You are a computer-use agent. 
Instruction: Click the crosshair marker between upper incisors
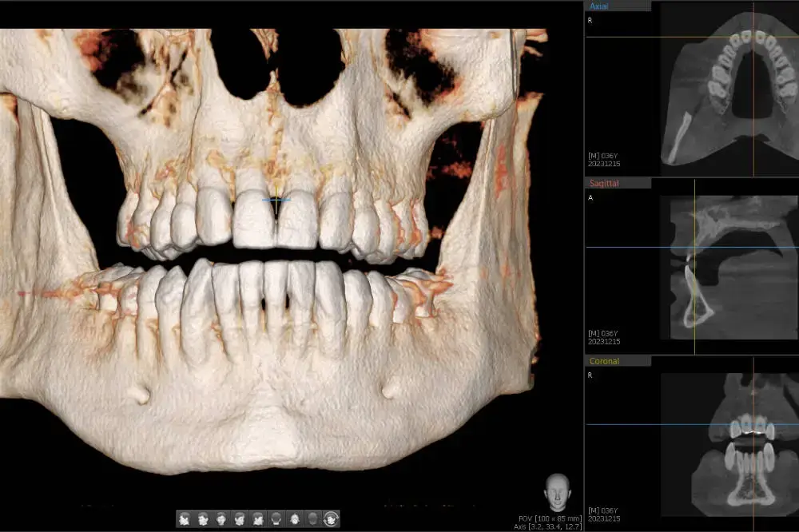[x=276, y=200]
